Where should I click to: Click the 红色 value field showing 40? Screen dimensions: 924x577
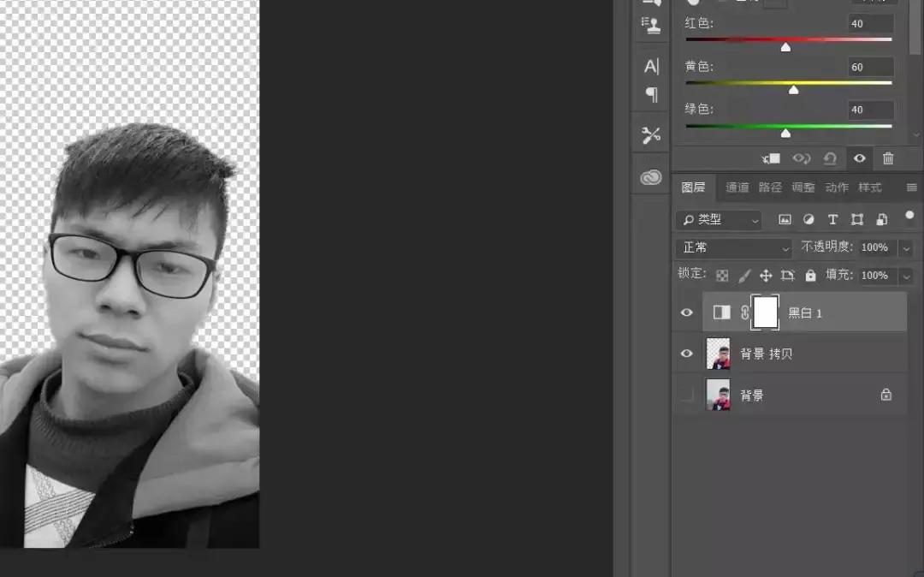tap(871, 24)
